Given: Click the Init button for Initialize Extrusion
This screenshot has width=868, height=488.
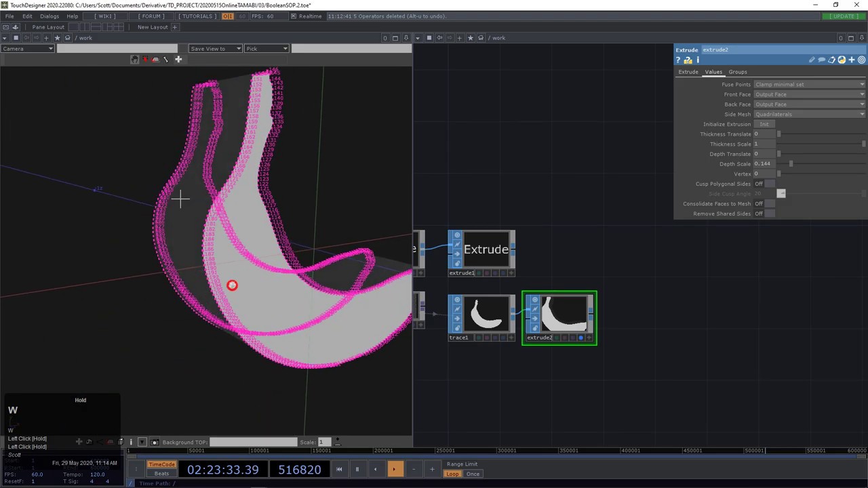Looking at the screenshot, I should 764,125.
